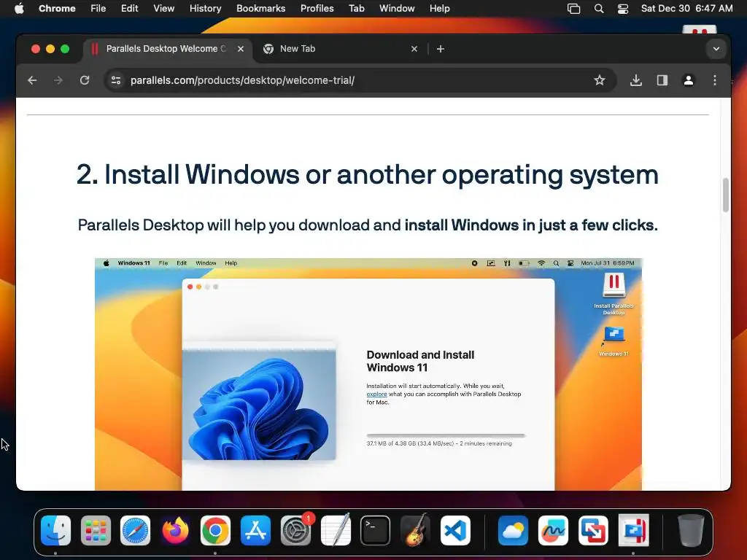
Task: Open the Apple menu
Action: [19, 9]
